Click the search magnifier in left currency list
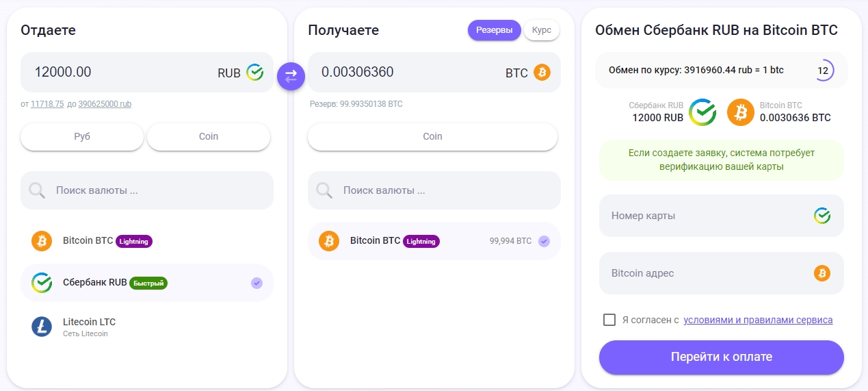This screenshot has height=391, width=868. click(38, 190)
